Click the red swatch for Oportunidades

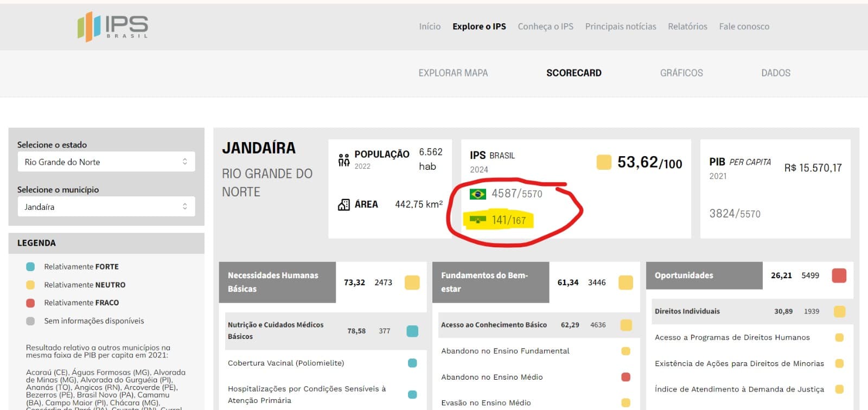pos(839,276)
